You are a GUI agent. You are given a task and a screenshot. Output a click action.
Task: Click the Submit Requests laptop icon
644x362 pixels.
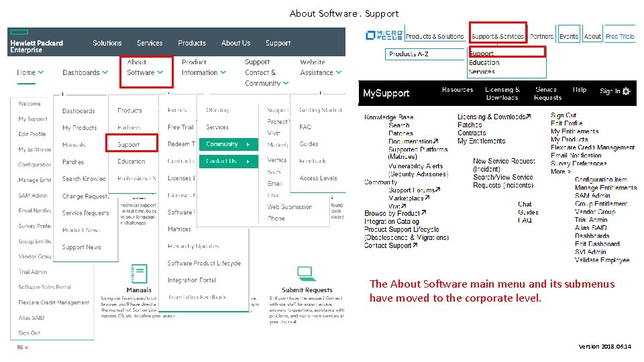click(x=306, y=274)
